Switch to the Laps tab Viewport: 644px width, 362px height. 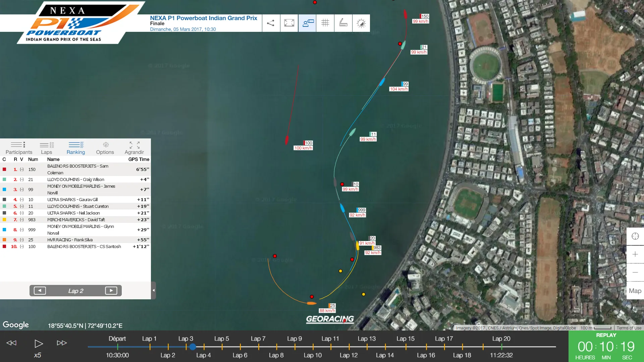(47, 148)
